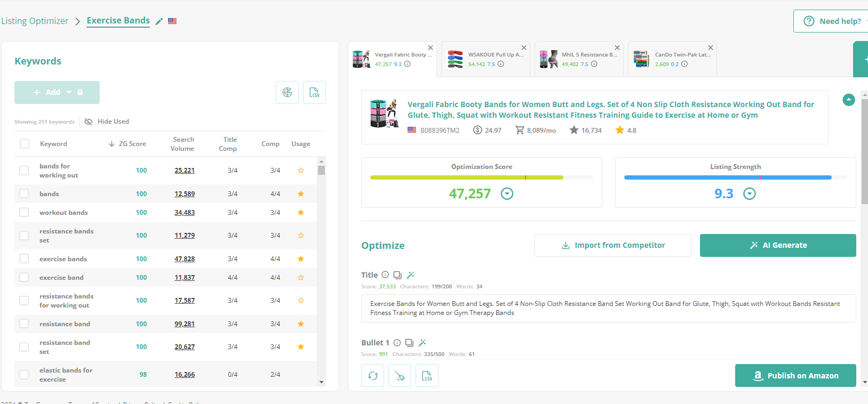868x404 pixels.
Task: Check the 'exercise band' keyword checkbox
Action: click(24, 277)
